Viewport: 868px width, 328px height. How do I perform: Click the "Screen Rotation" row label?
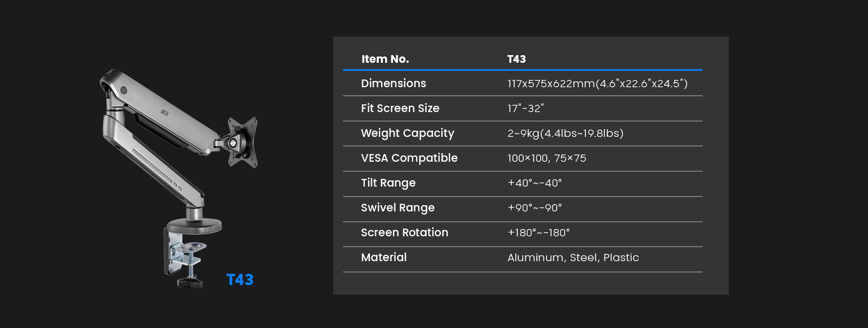point(404,233)
